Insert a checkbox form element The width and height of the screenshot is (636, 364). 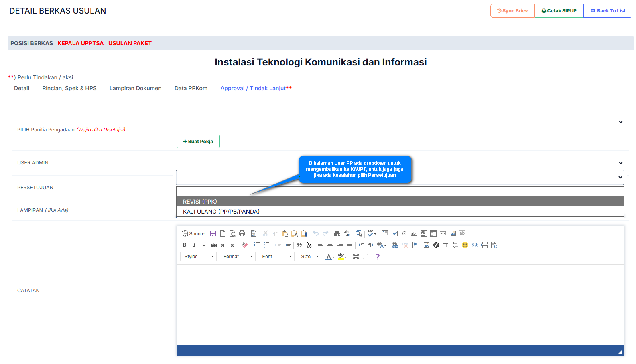(x=395, y=233)
